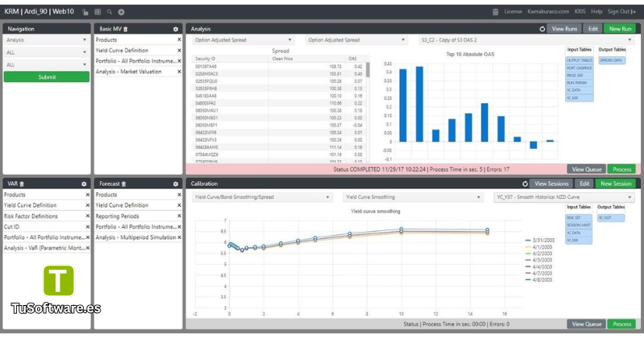The image size is (644, 338).
Task: Open VAR panel gear settings
Action: coord(84,184)
